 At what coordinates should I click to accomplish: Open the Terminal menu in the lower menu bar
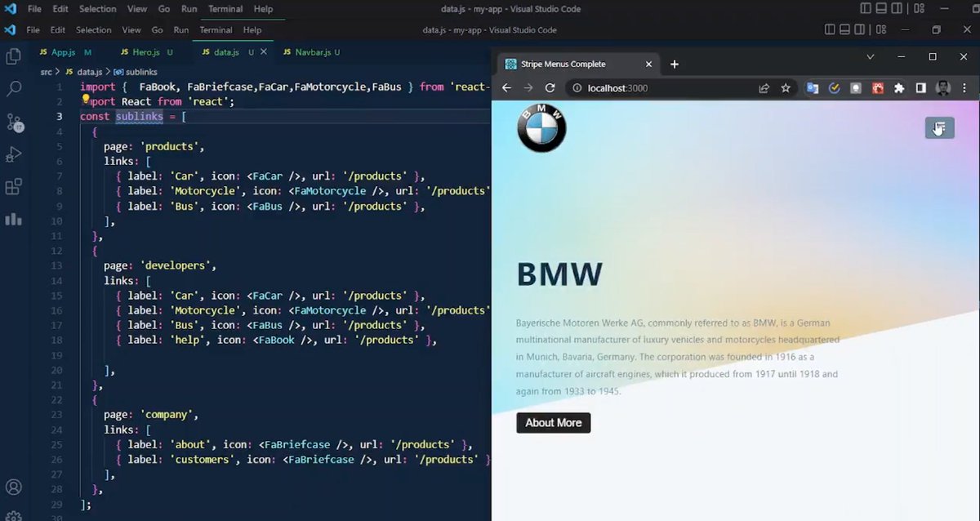point(216,30)
